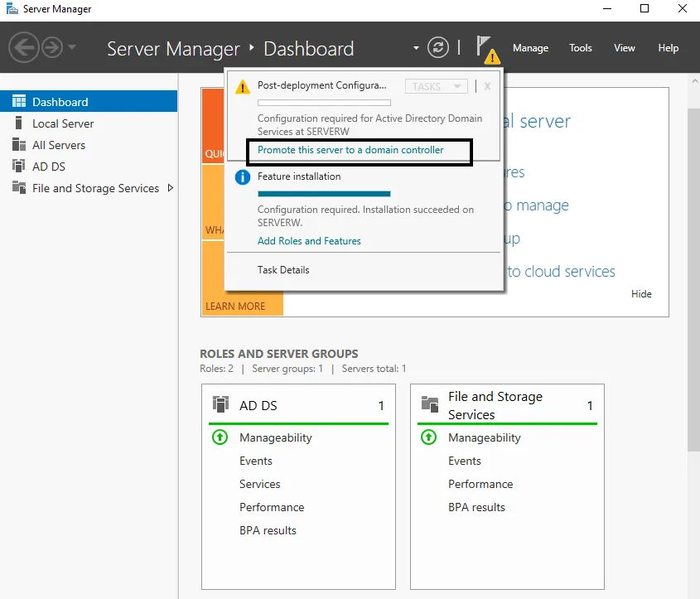Image resolution: width=700 pixels, height=599 pixels.
Task: Click the All Servers icon in sidebar
Action: coord(19,144)
